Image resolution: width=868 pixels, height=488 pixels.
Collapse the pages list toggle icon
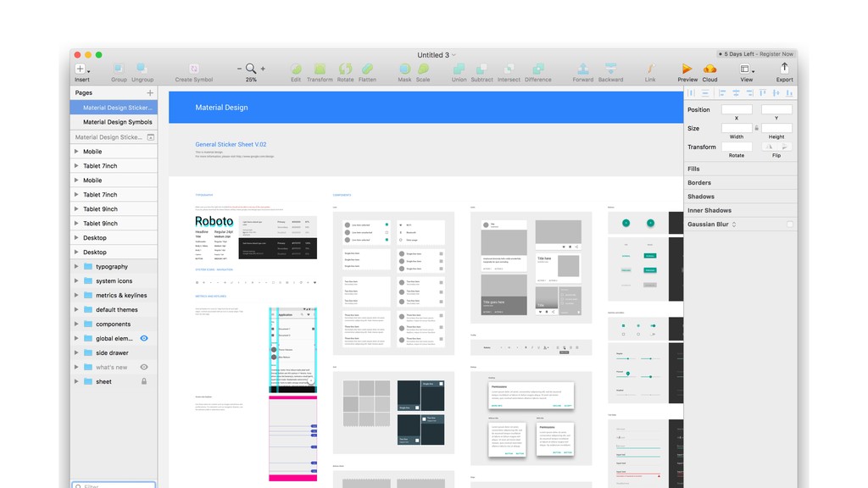151,137
